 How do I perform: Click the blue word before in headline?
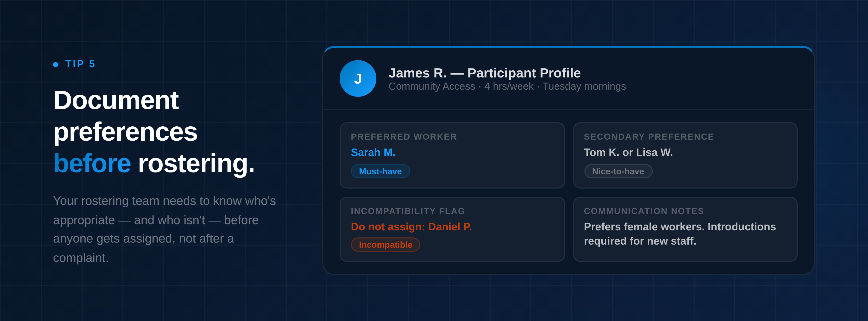92,163
